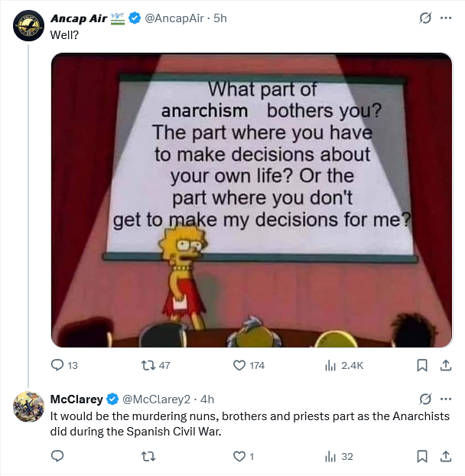Like McClarey's reply
Image resolution: width=465 pixels, height=476 pixels.
pos(239,456)
